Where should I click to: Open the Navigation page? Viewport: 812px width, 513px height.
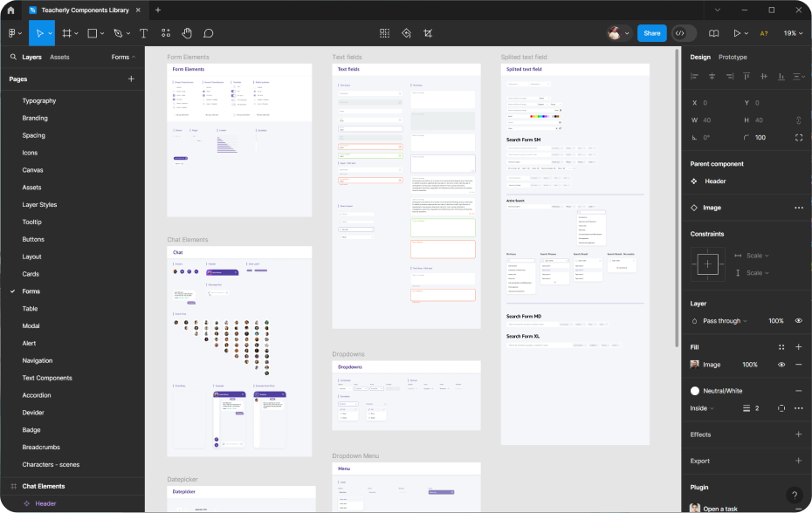pos(38,360)
